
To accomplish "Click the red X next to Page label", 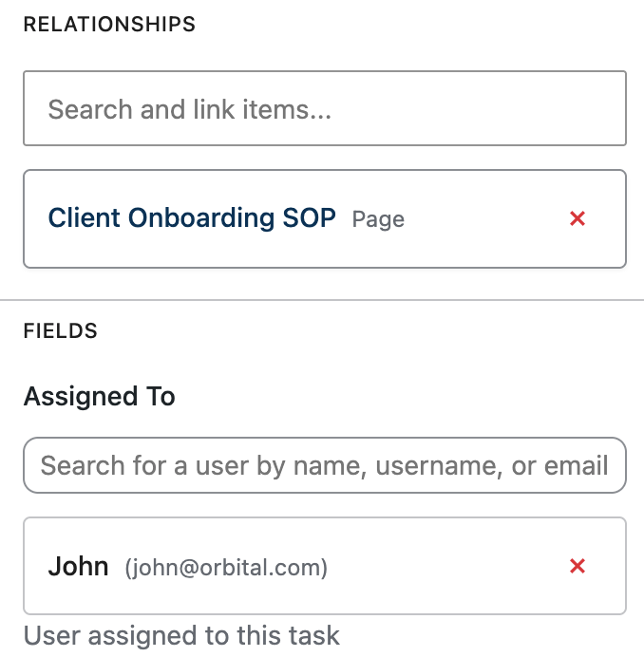I will click(x=578, y=218).
